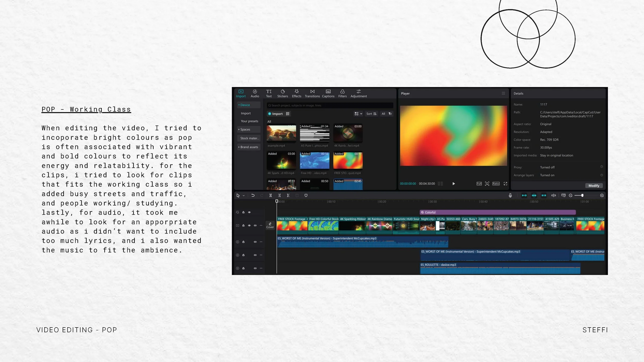Click the fullscreen expand icon in the player
The image size is (644, 362).
click(505, 184)
